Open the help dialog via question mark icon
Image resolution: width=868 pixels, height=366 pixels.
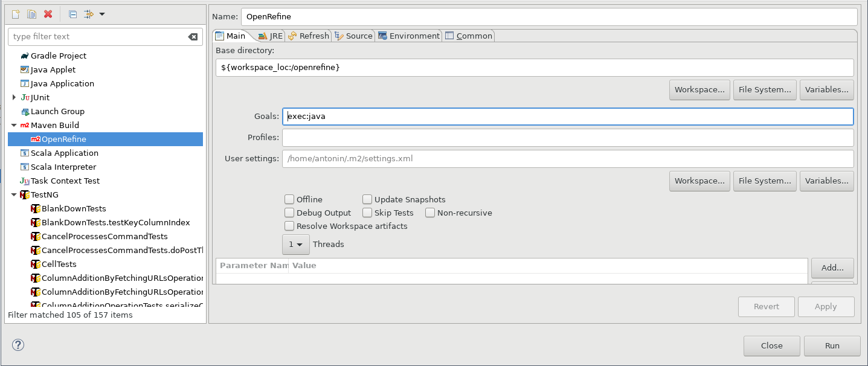pyautogui.click(x=18, y=345)
